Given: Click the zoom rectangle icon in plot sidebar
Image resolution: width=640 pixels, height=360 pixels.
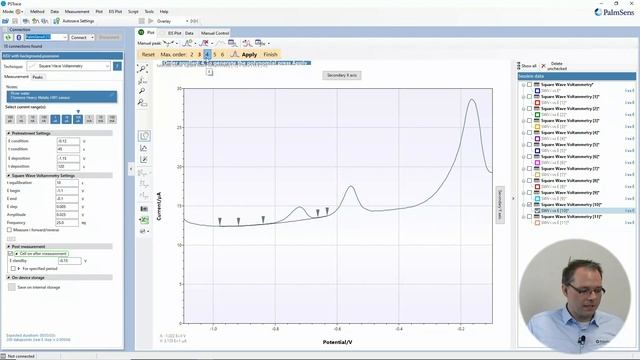Looking at the screenshot, I should click(142, 103).
